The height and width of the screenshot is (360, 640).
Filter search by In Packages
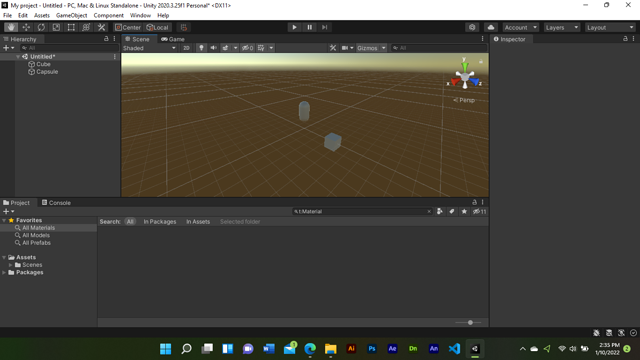pyautogui.click(x=160, y=222)
